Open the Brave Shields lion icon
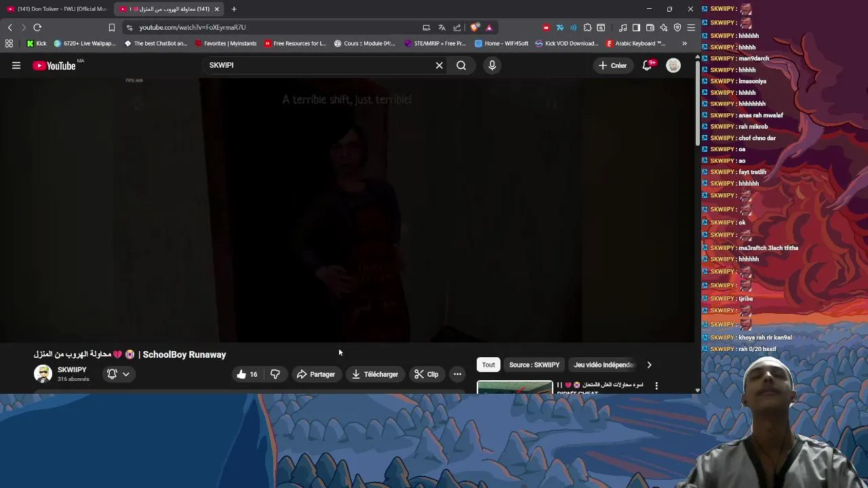This screenshot has width=868, height=488. click(475, 27)
